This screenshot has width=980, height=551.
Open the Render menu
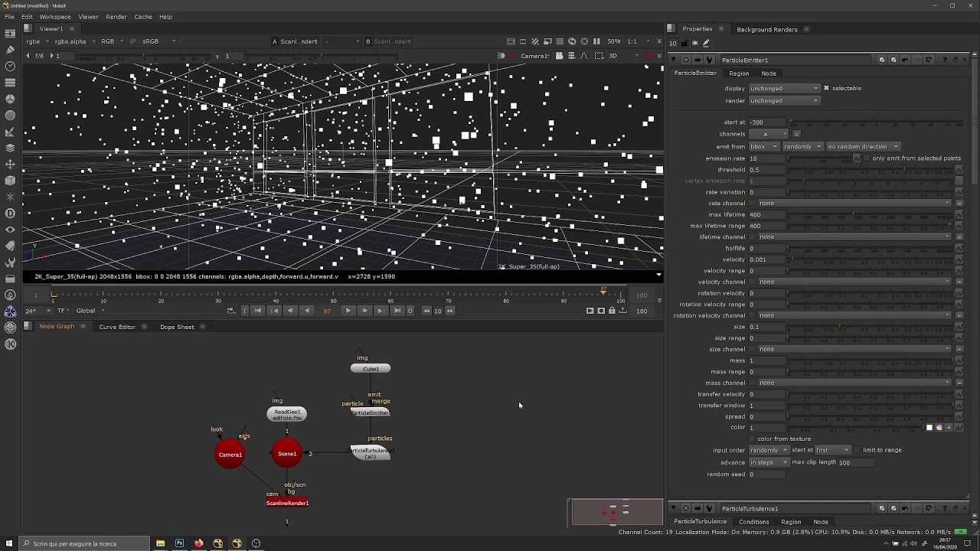tap(116, 17)
